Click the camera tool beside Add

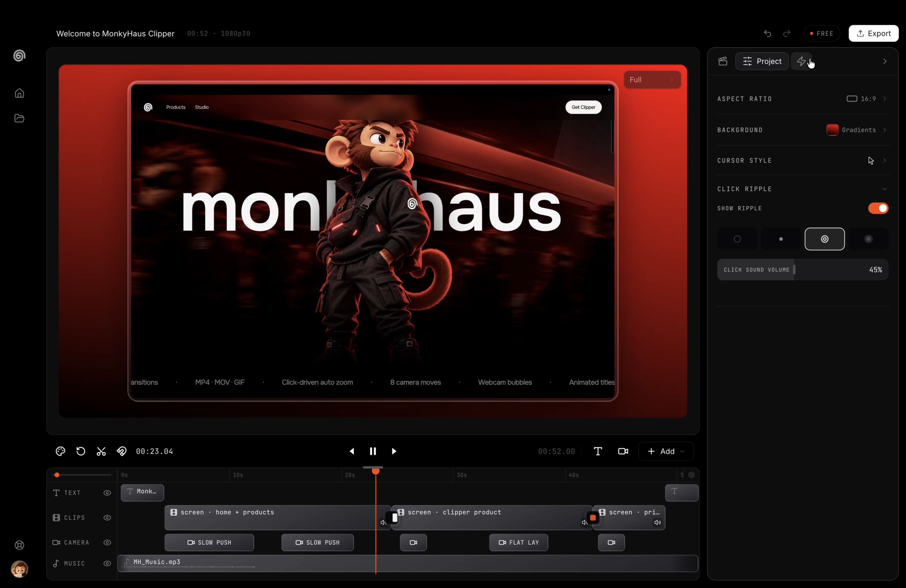[623, 451]
